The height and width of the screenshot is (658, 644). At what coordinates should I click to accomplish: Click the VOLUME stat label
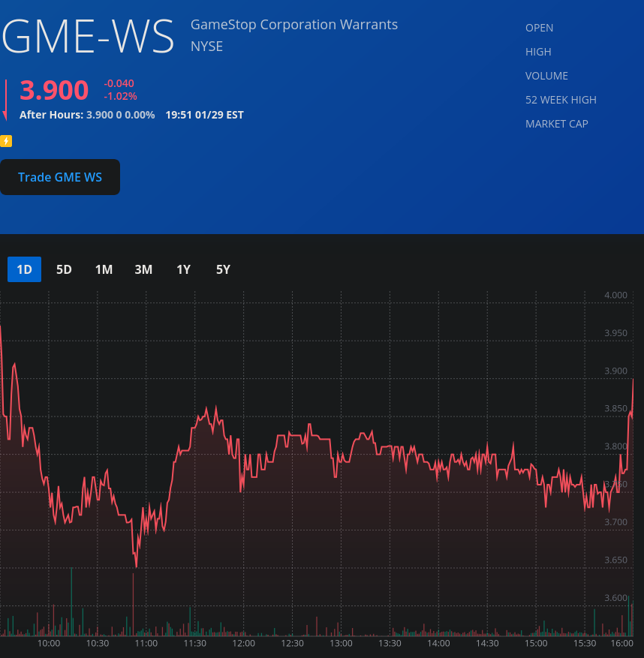coord(546,76)
